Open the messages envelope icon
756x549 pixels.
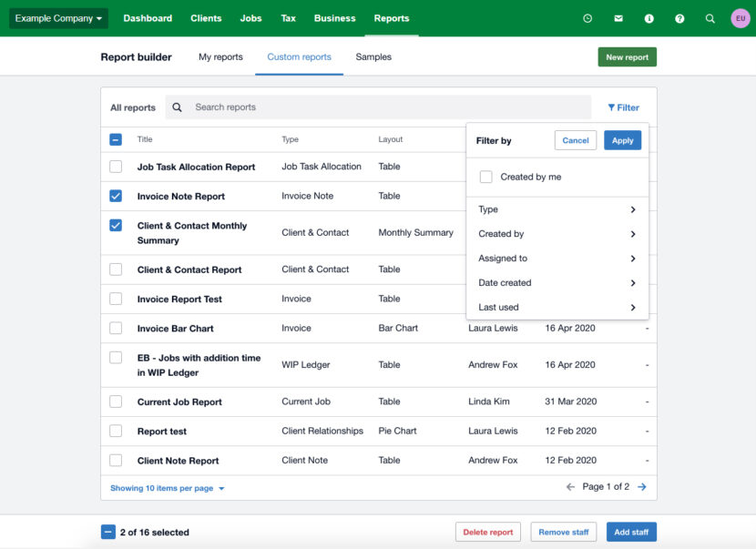(618, 17)
